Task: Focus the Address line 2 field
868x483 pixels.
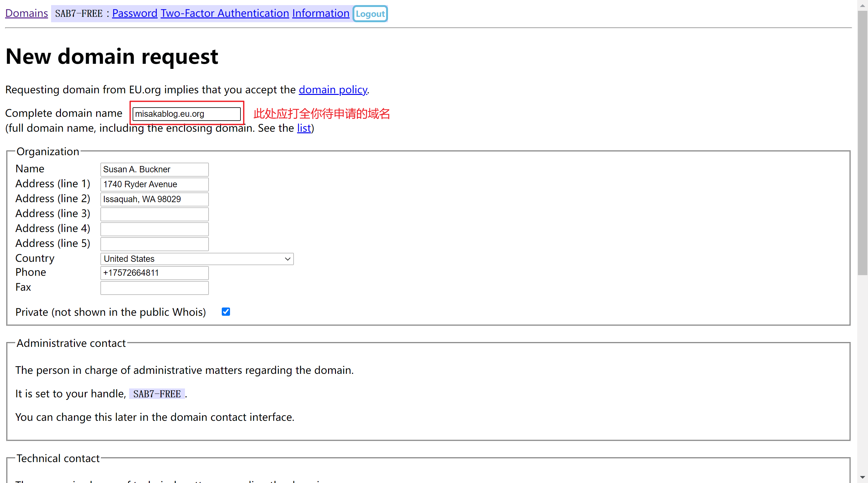Action: [x=154, y=199]
